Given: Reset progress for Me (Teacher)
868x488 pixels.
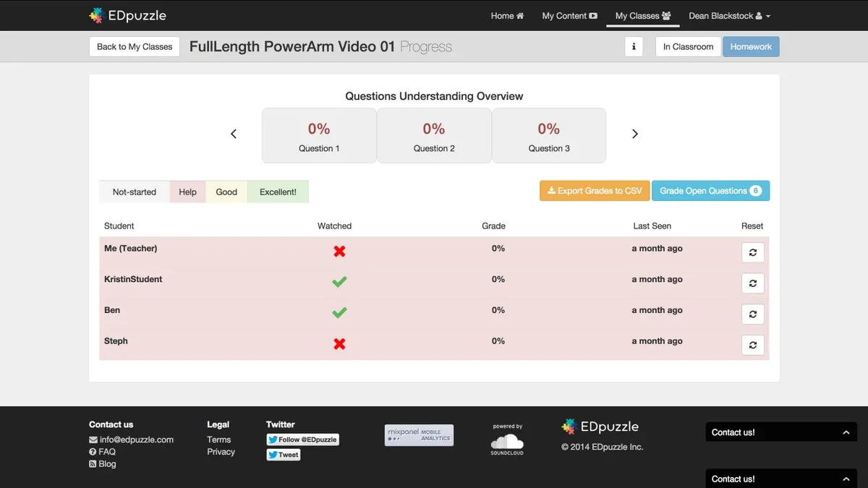Looking at the screenshot, I should [753, 252].
